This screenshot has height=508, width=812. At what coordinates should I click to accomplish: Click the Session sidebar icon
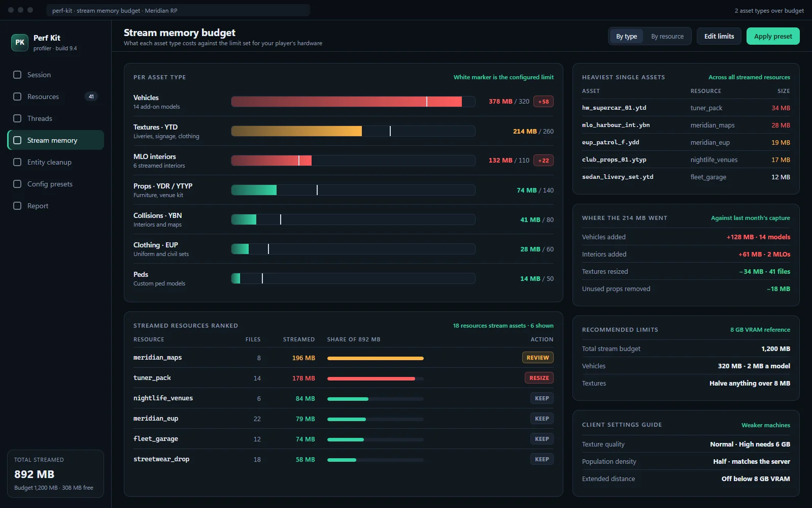[x=17, y=75]
